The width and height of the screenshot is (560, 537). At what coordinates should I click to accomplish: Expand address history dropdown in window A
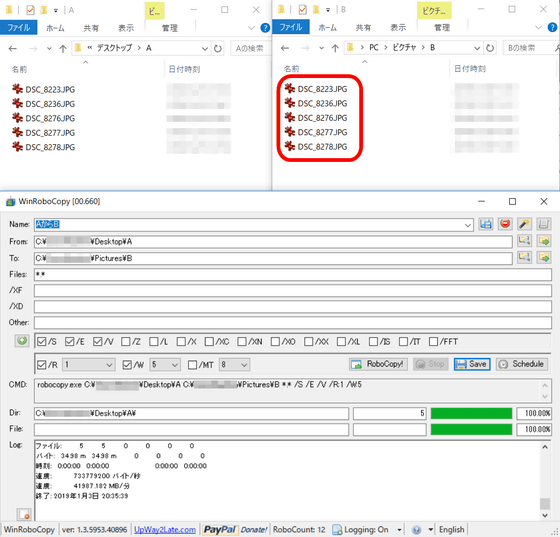click(x=205, y=48)
